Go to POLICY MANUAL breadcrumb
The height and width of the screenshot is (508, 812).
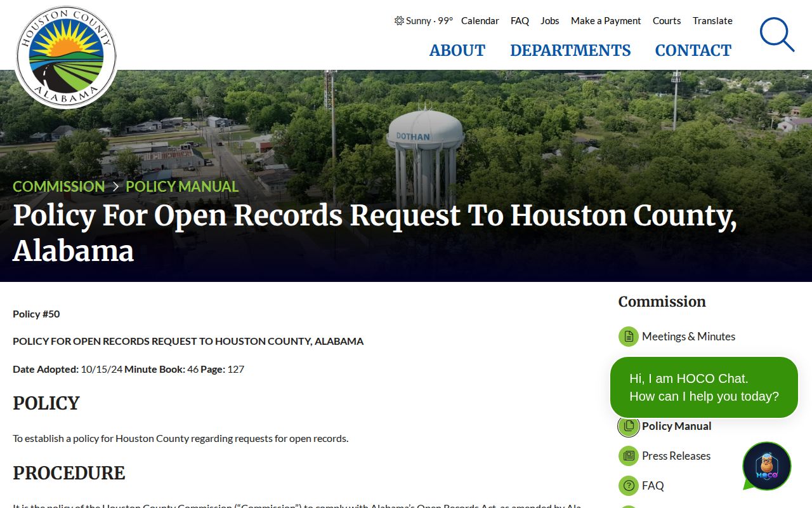pyautogui.click(x=182, y=186)
